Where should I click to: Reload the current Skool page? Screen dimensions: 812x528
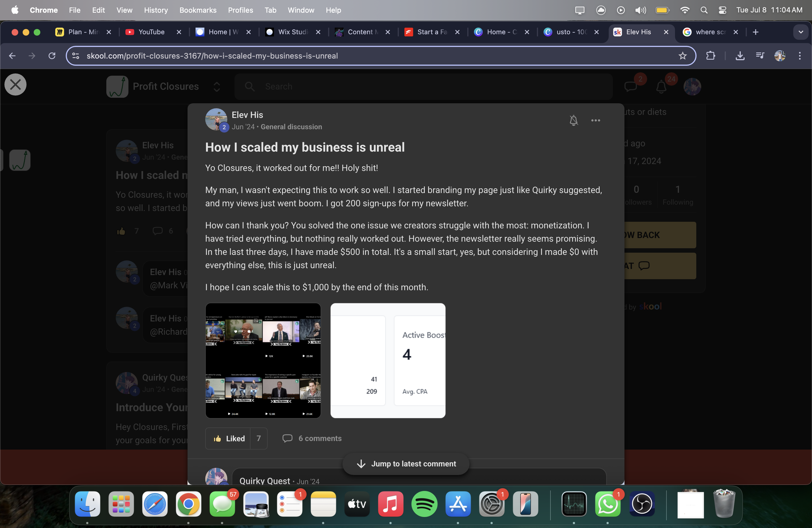coord(52,56)
